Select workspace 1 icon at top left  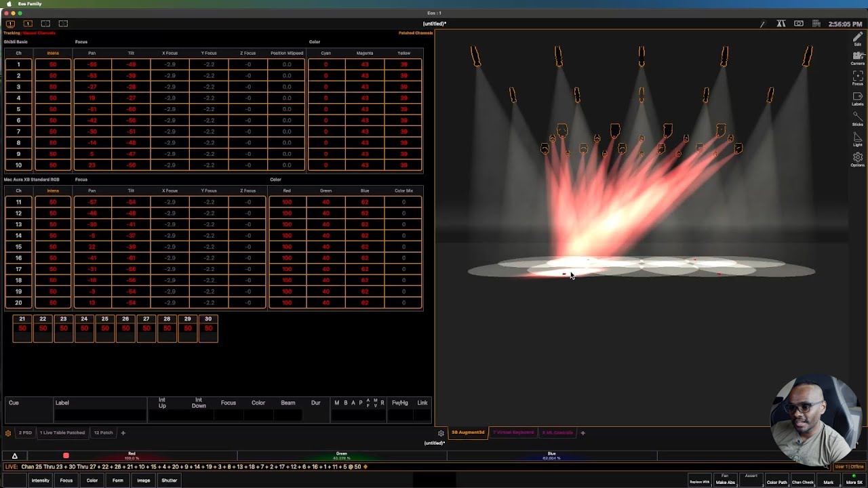[x=10, y=24]
